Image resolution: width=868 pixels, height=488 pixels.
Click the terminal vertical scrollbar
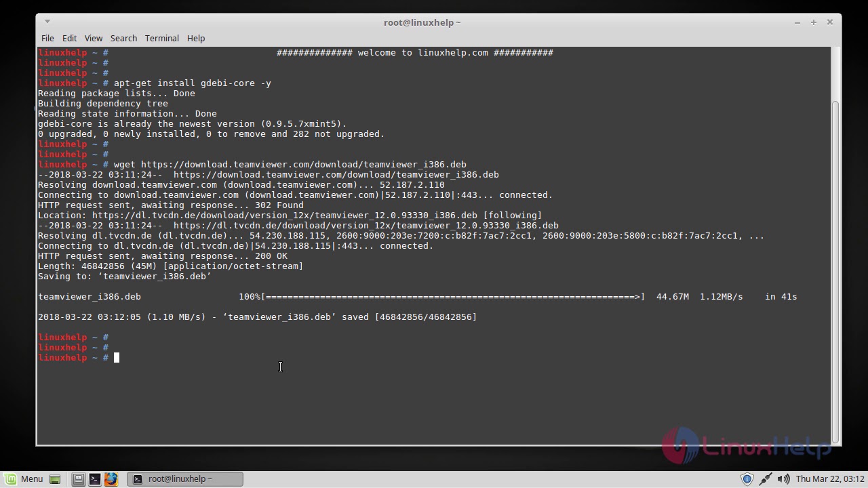click(x=835, y=271)
